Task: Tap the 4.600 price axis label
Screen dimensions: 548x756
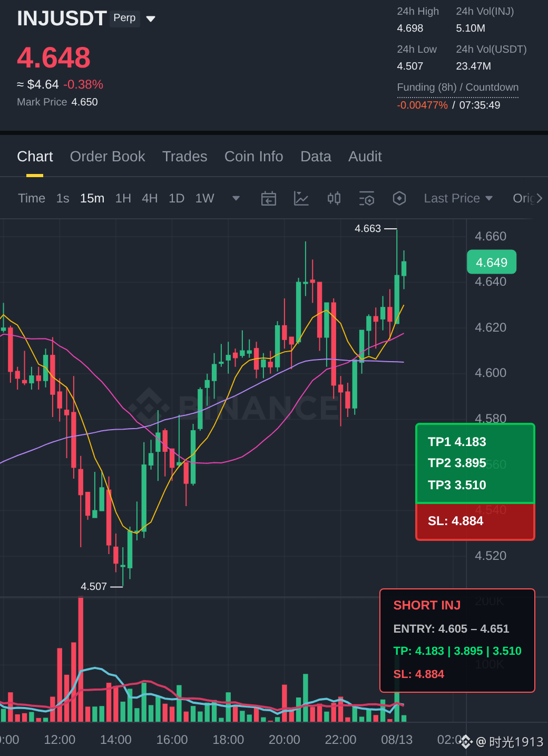Action: click(x=491, y=373)
